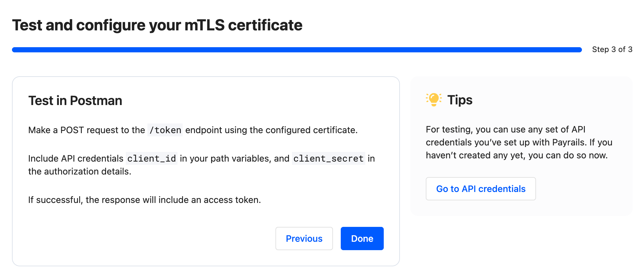Screen dimensions: 644x276
Task: Click the Tips heading text
Action: pyautogui.click(x=460, y=100)
